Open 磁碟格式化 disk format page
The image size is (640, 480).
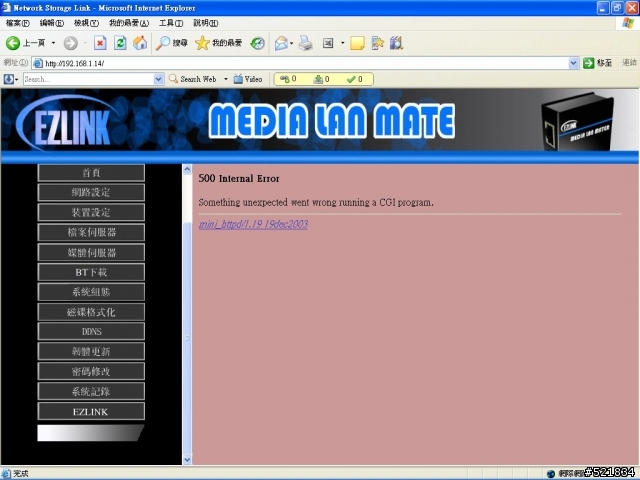click(91, 312)
